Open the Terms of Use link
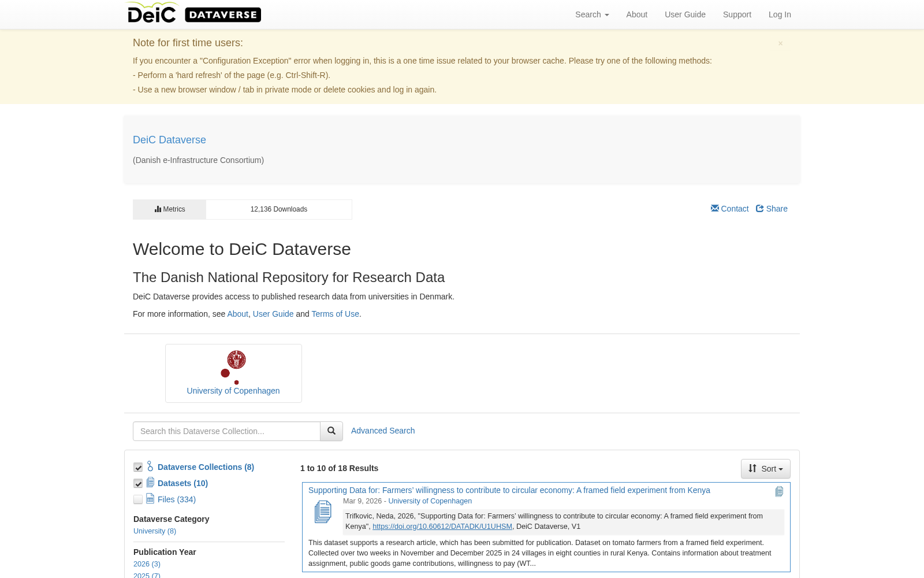Screen dimensions: 924x578 [x=336, y=314]
